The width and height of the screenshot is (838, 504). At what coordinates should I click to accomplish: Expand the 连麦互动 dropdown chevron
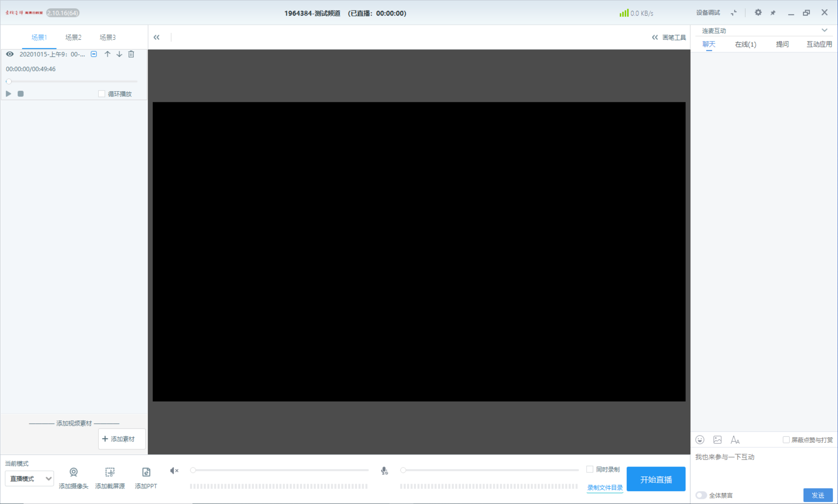click(x=824, y=30)
